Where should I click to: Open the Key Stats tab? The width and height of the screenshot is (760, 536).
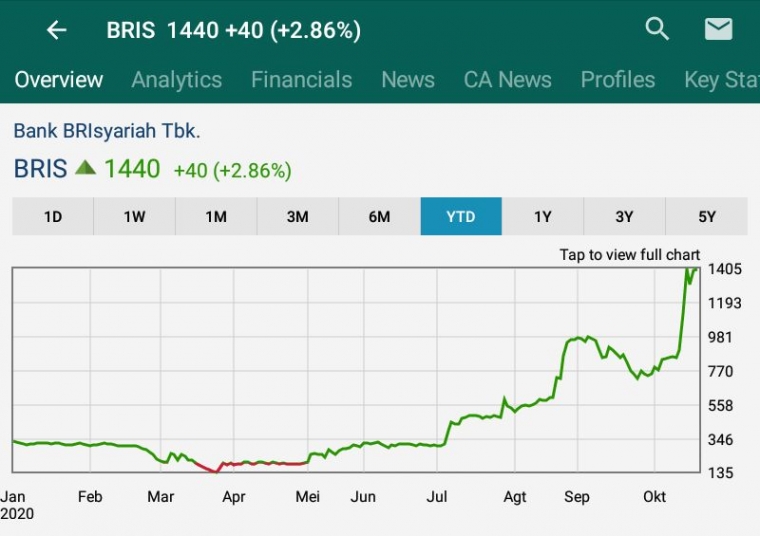coord(722,79)
